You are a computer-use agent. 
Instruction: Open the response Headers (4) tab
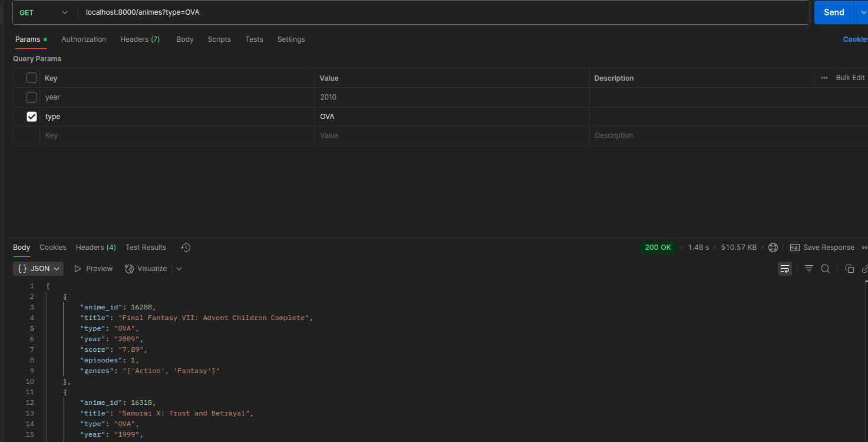pyautogui.click(x=95, y=248)
